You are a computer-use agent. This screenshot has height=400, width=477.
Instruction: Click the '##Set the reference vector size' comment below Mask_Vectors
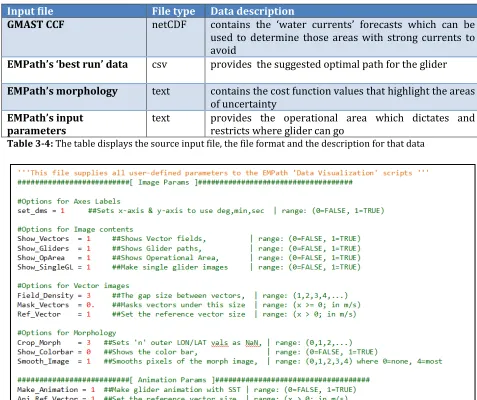[178, 314]
